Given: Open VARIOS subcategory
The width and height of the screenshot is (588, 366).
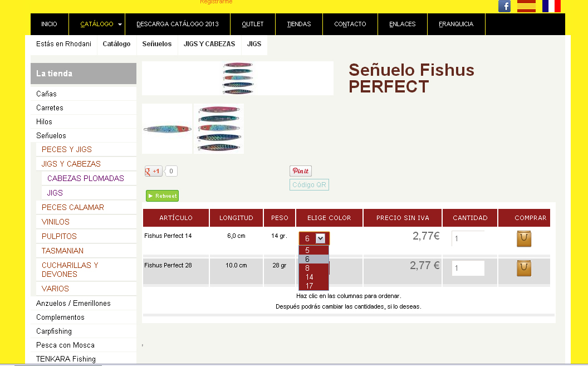Looking at the screenshot, I should [x=86, y=289].
